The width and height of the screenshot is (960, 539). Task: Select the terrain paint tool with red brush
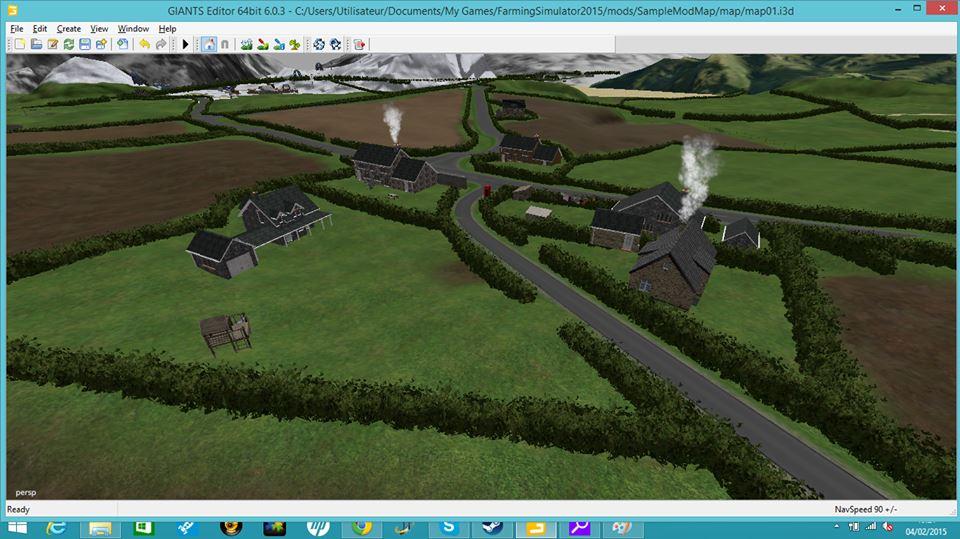point(262,44)
